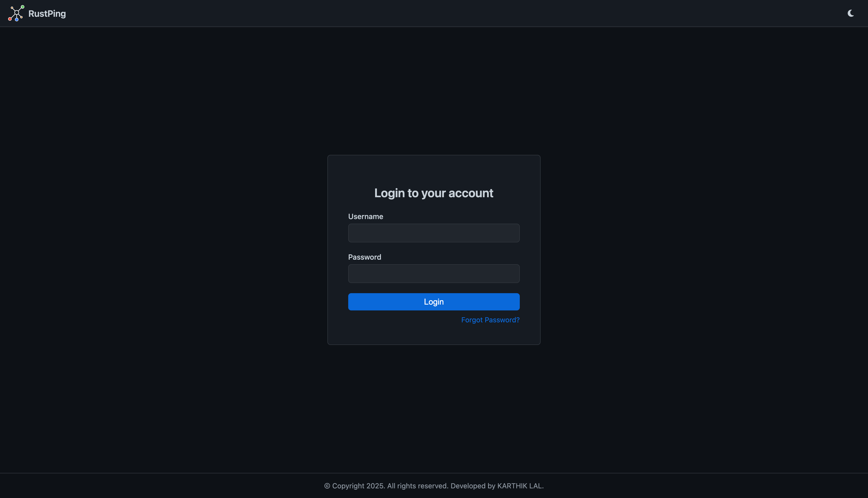Screen dimensions: 868x498
Task: Click the KARTHIK LAL developer name
Action: pyautogui.click(x=519, y=486)
